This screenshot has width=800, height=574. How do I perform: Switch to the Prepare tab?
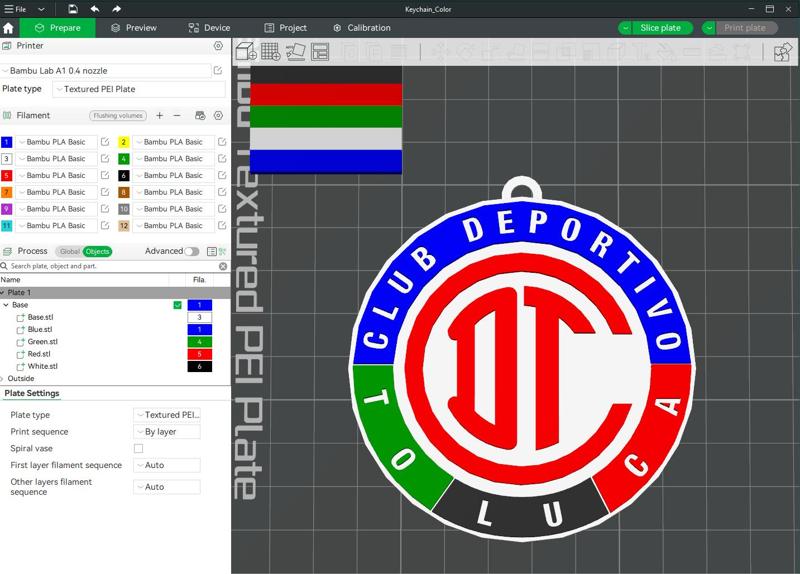(x=58, y=28)
